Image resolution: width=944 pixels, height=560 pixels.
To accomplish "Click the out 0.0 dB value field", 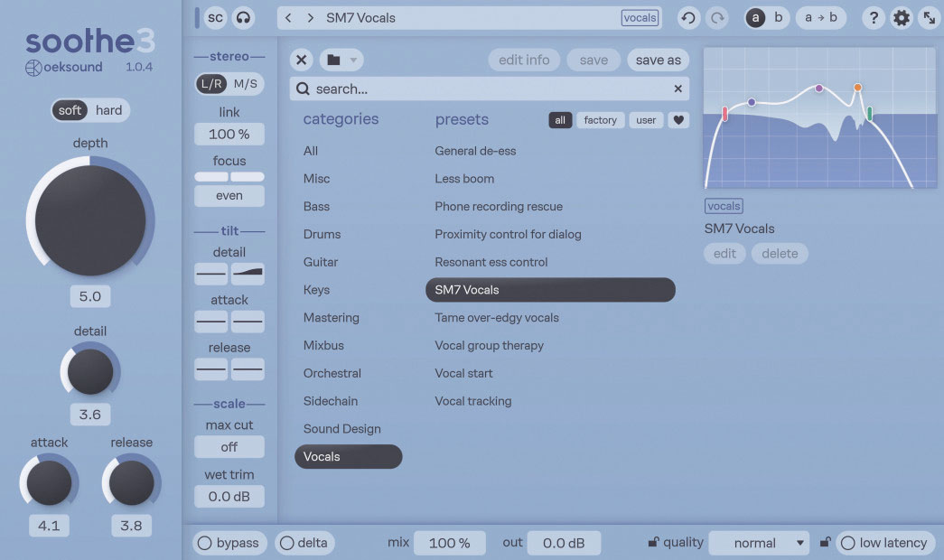I will pyautogui.click(x=564, y=543).
